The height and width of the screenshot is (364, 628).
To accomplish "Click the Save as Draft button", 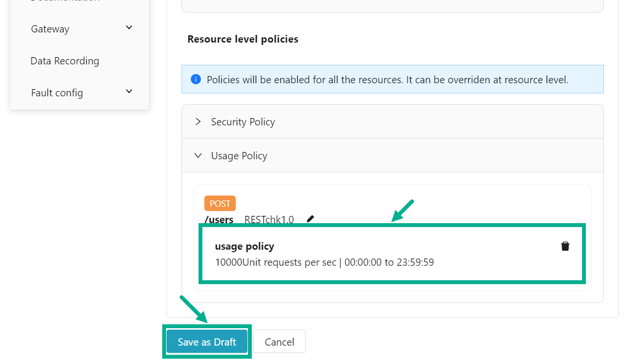I will 207,342.
